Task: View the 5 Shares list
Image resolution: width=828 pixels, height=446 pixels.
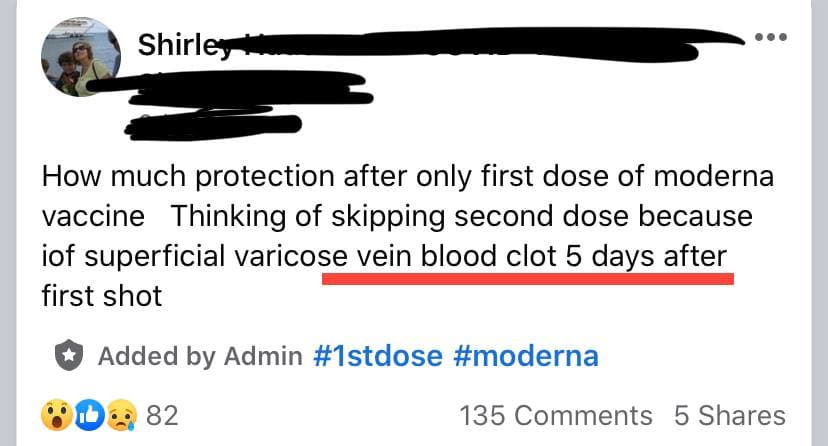Action: pos(730,415)
